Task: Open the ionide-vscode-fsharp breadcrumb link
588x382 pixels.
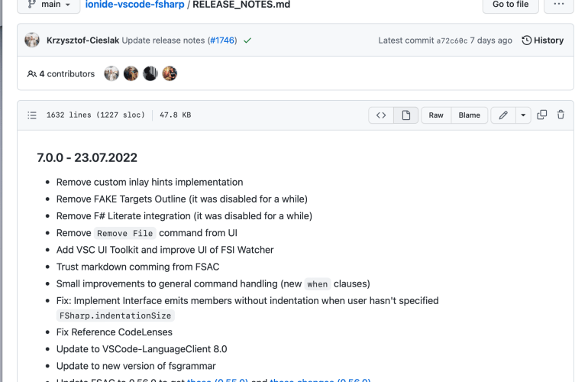Action: click(x=136, y=5)
